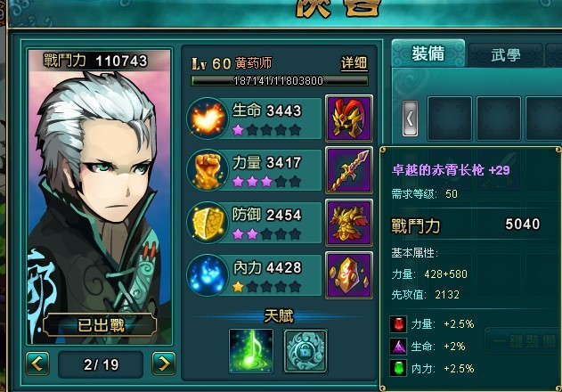Screen dimensions: 562x392
Task: Click the red-plumed golden helmet equipment slot
Action: [349, 118]
